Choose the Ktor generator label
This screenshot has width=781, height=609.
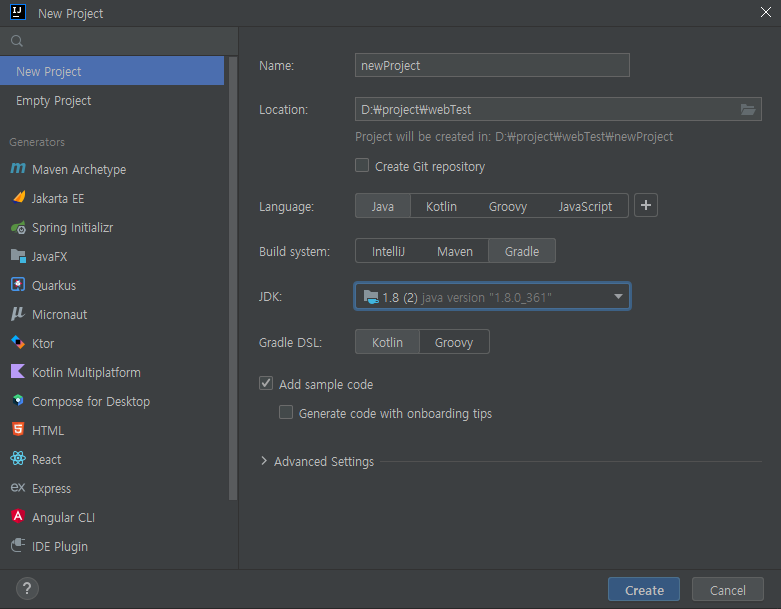[43, 344]
